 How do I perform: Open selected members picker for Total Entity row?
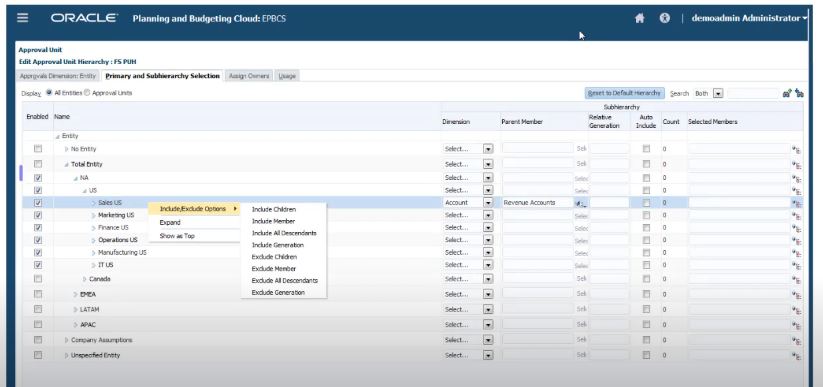(797, 165)
